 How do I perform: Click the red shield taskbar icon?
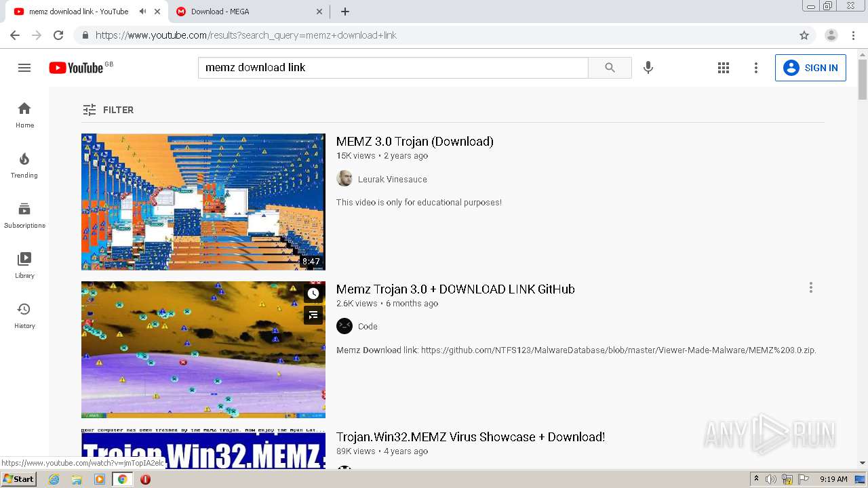click(x=145, y=479)
